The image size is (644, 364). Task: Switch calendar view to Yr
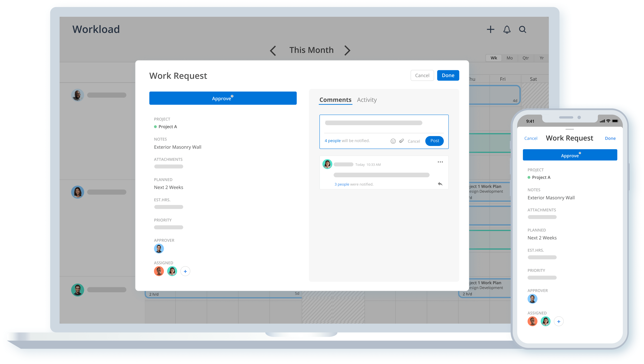pyautogui.click(x=541, y=58)
